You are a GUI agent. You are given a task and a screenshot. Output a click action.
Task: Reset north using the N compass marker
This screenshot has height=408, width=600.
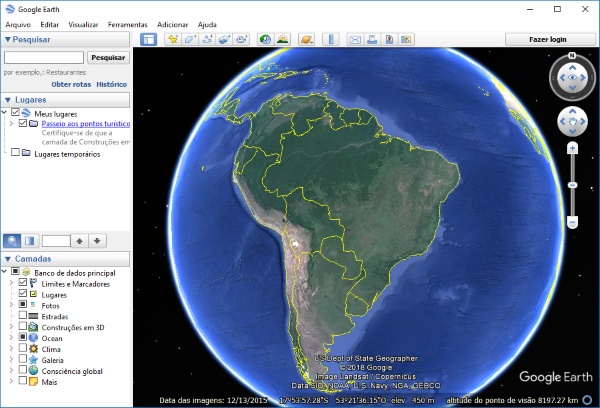point(572,55)
